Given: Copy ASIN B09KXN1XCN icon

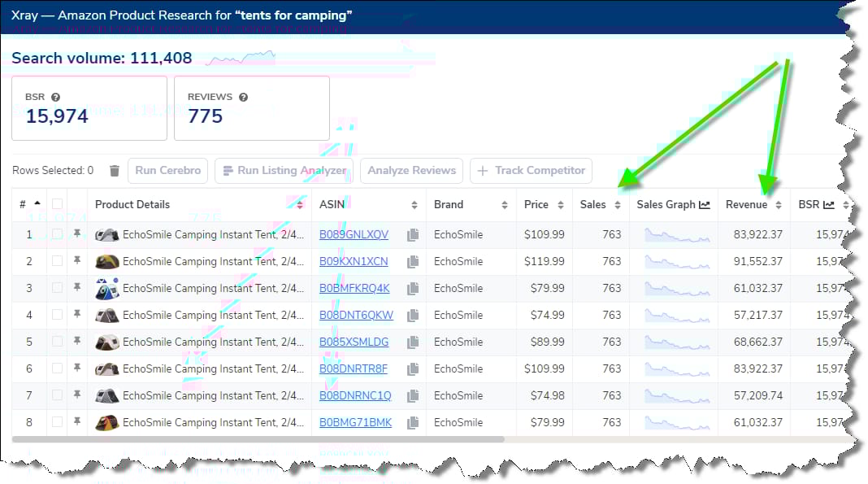Looking at the screenshot, I should click(412, 261).
